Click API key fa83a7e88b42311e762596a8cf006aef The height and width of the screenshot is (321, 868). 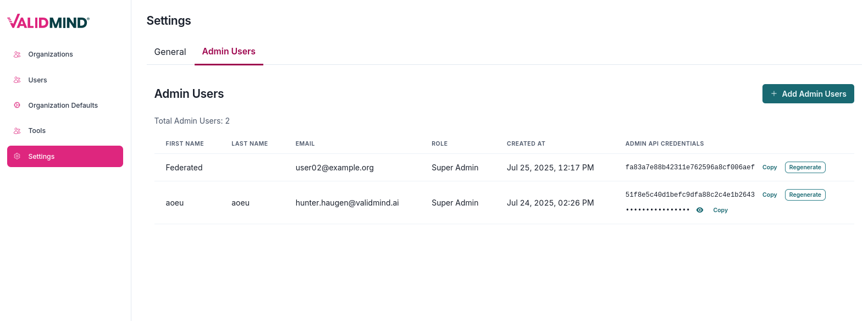point(690,168)
